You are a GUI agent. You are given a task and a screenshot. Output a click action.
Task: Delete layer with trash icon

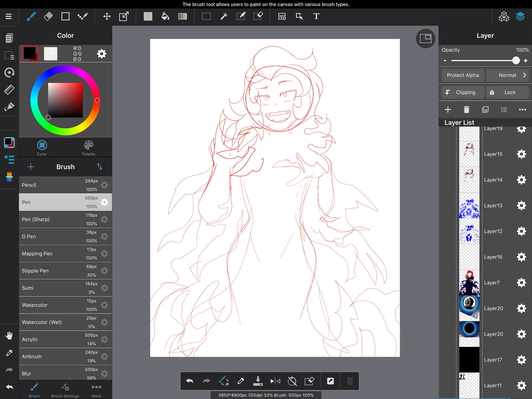pyautogui.click(x=467, y=110)
